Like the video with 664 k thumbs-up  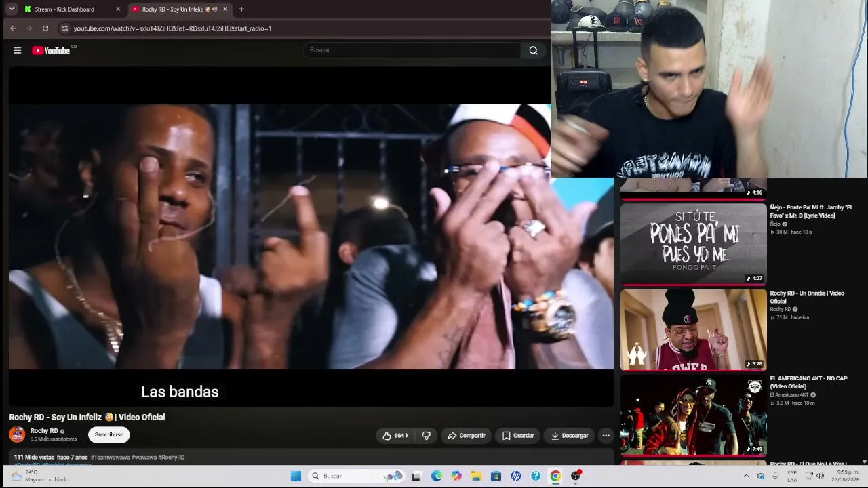click(395, 436)
